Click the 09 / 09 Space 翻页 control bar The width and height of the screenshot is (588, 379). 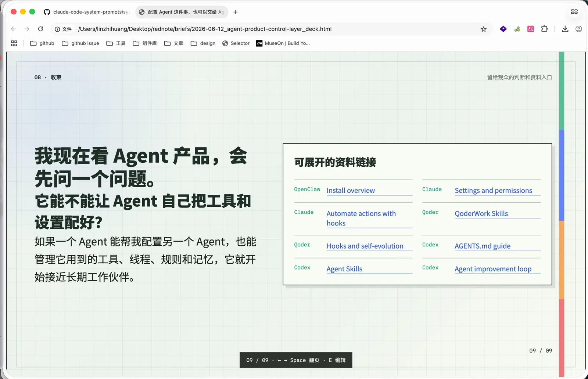(296, 360)
